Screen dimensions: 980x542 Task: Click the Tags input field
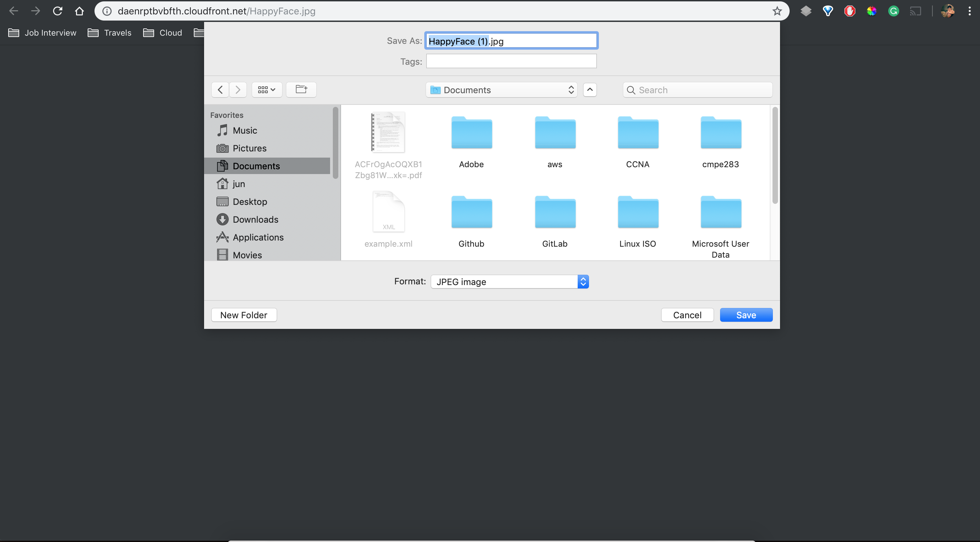(511, 61)
